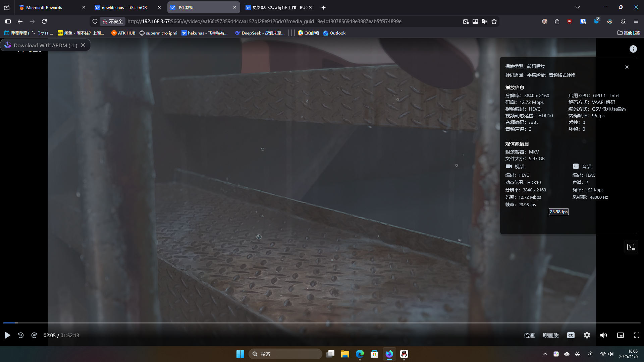Click the video info icon
The width and height of the screenshot is (644, 362).
pyautogui.click(x=633, y=49)
